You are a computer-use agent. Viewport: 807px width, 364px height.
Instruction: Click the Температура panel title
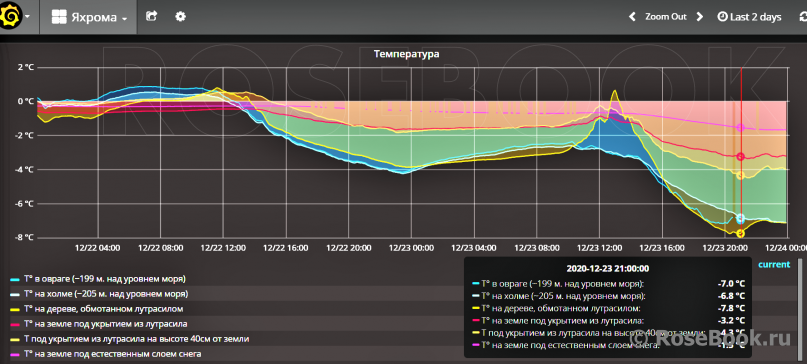point(407,54)
